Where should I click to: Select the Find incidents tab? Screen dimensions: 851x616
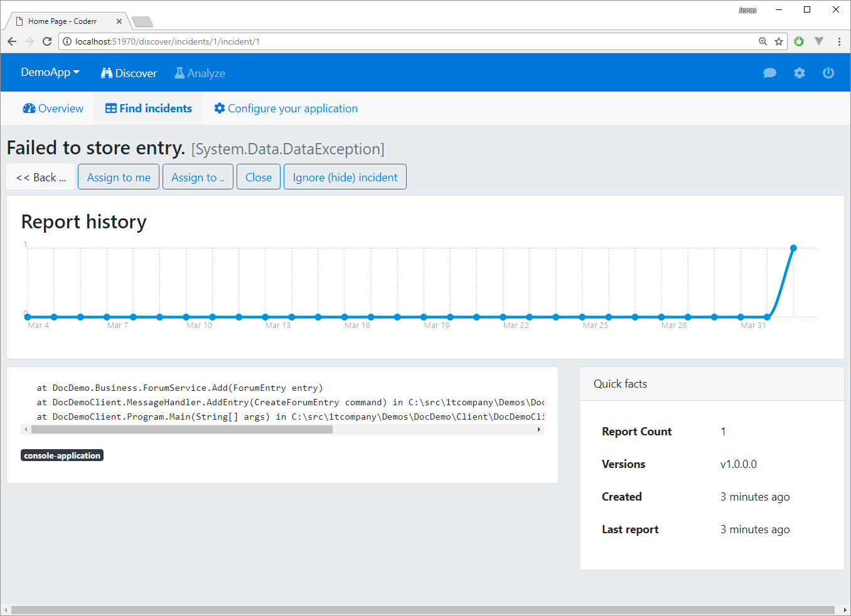tap(149, 109)
